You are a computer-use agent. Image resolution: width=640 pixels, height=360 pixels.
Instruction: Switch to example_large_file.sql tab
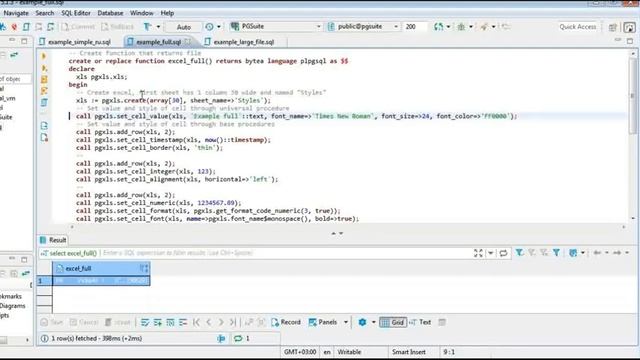coord(239,42)
